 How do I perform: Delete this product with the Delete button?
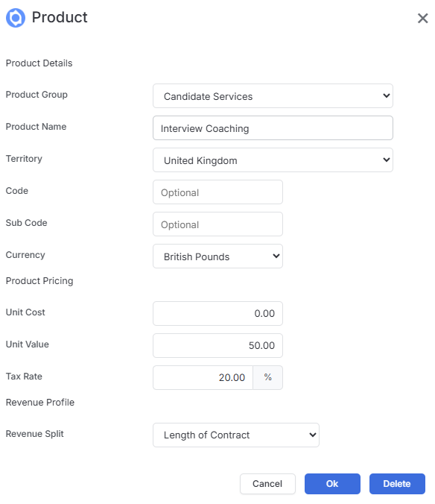pos(397,484)
